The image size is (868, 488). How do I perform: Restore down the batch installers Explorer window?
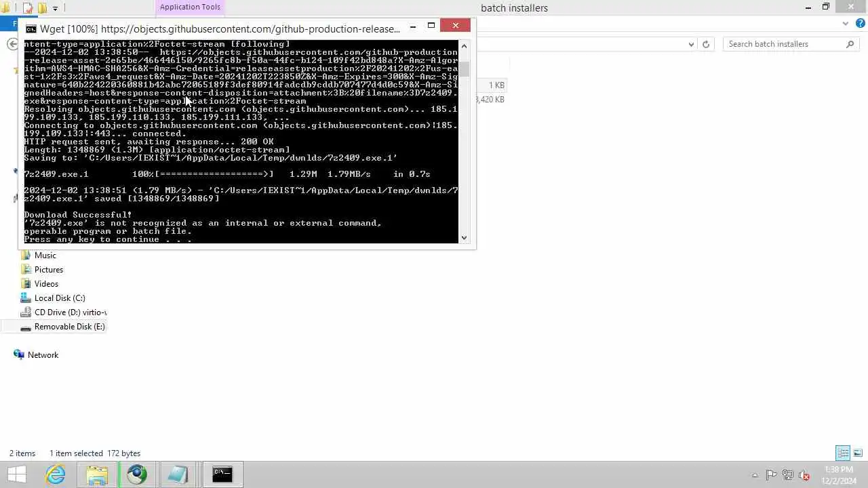(826, 7)
